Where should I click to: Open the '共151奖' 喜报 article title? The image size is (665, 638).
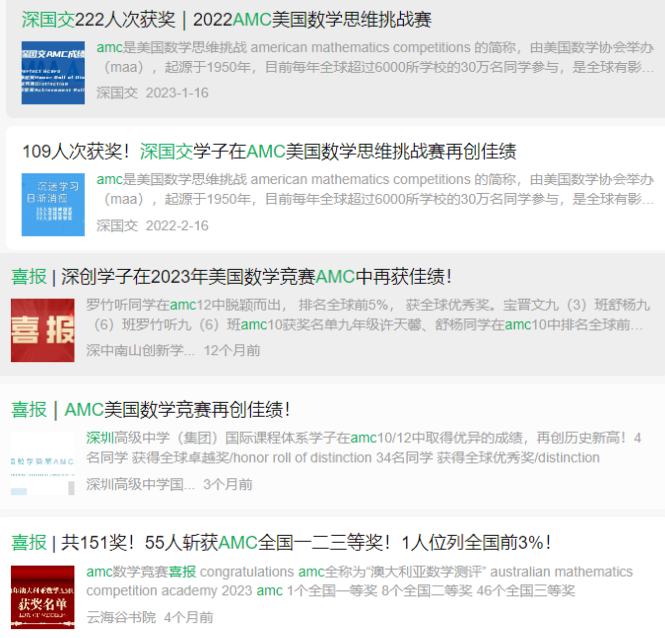point(280,542)
